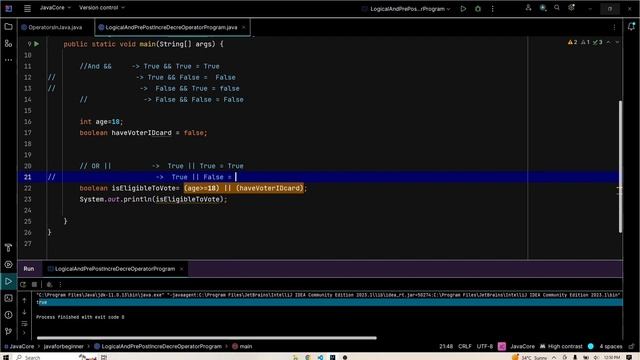Open the JavaCore project dropdown
Image resolution: width=640 pixels, height=360 pixels.
tap(55, 8)
